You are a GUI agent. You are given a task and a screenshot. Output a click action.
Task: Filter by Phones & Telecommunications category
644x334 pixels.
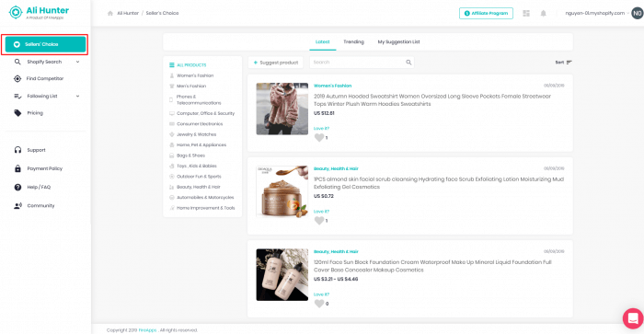click(195, 99)
